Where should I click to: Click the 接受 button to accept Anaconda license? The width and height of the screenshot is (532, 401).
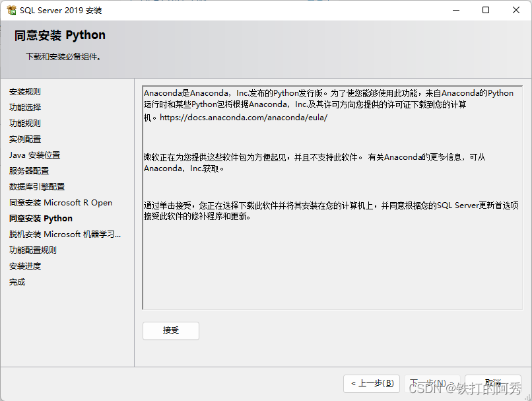170,331
